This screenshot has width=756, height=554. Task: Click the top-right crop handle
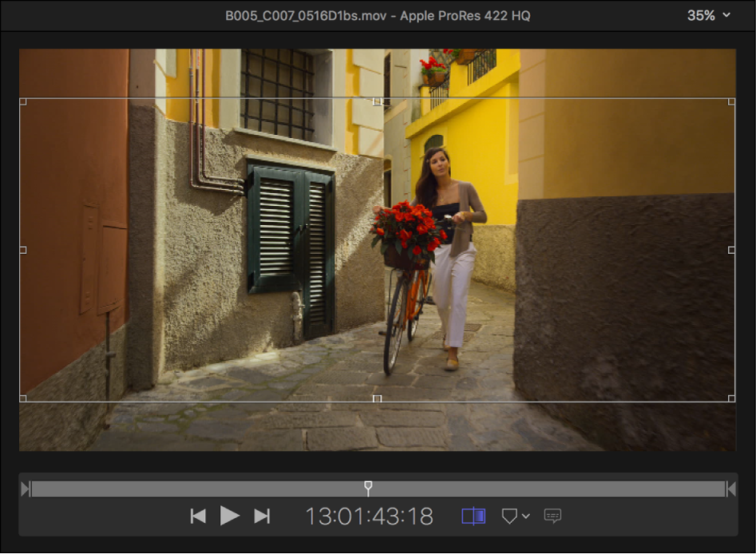[731, 101]
